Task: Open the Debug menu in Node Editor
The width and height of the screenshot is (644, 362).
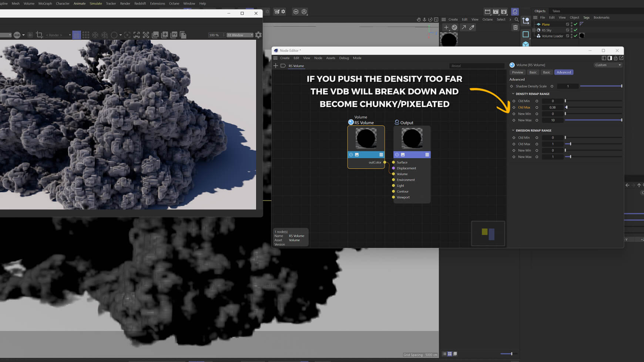Action: [344, 58]
